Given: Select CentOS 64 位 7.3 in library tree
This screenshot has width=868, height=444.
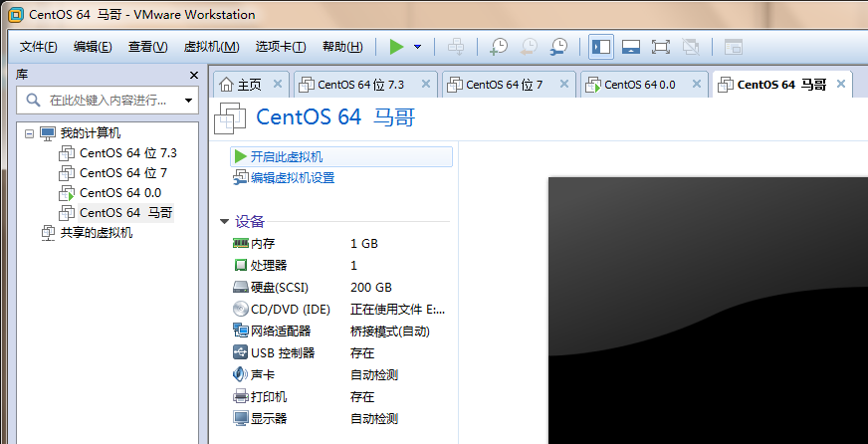Looking at the screenshot, I should click(x=127, y=153).
